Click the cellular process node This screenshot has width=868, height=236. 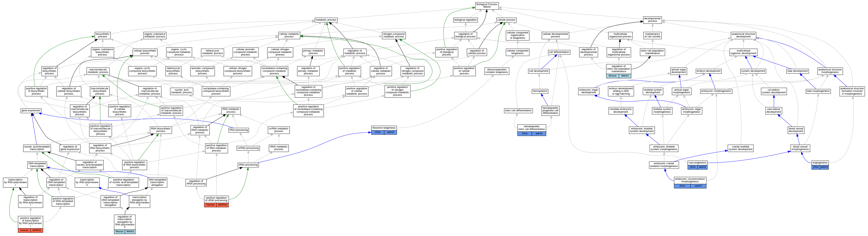[506, 20]
